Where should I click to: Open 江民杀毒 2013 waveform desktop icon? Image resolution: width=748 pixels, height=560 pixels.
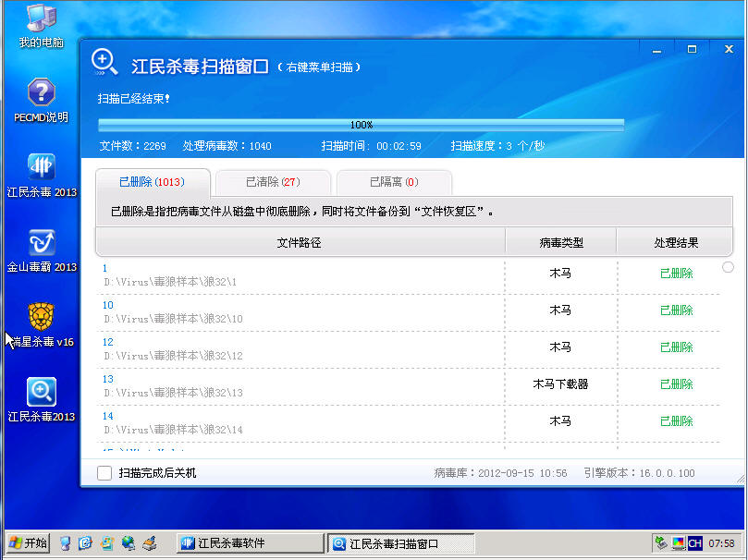(41, 167)
